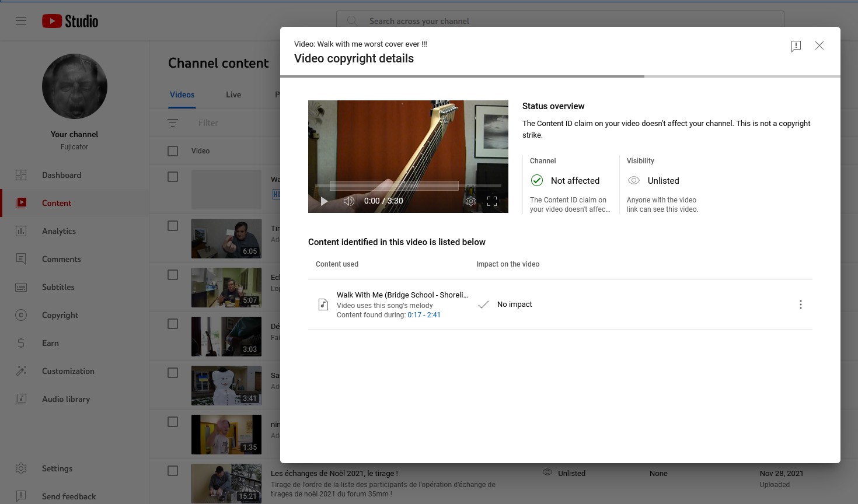This screenshot has width=858, height=504.
Task: Open the hamburger navigation menu
Action: 21,21
